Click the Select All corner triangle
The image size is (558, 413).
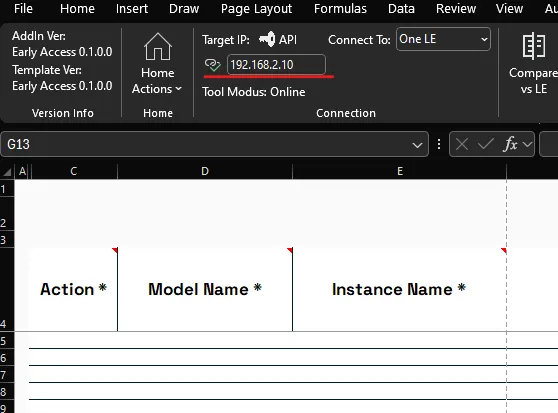click(7, 172)
